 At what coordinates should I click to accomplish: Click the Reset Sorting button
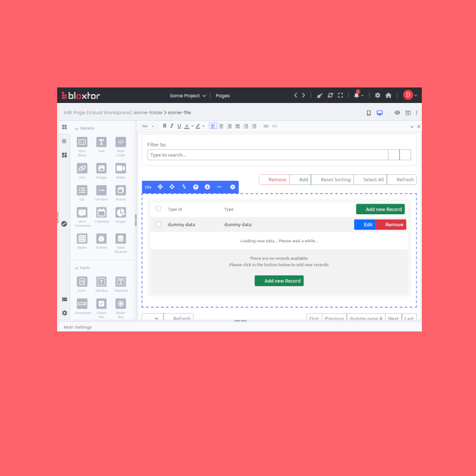333,180
